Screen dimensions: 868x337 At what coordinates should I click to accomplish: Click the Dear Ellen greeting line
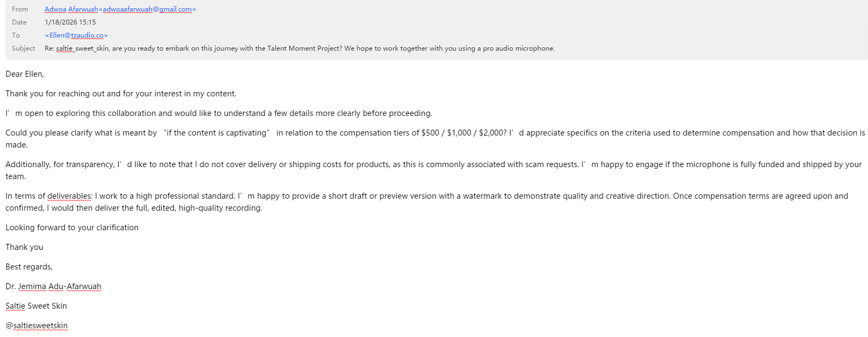pyautogui.click(x=25, y=74)
